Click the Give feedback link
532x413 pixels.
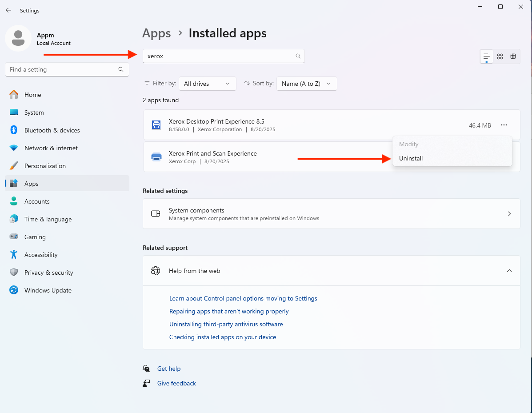click(176, 383)
